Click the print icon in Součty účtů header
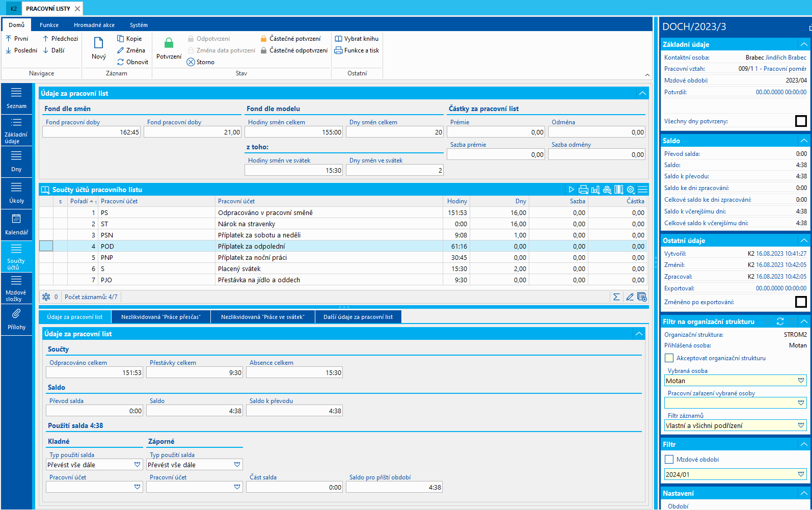The width and height of the screenshot is (812, 510). pos(583,190)
